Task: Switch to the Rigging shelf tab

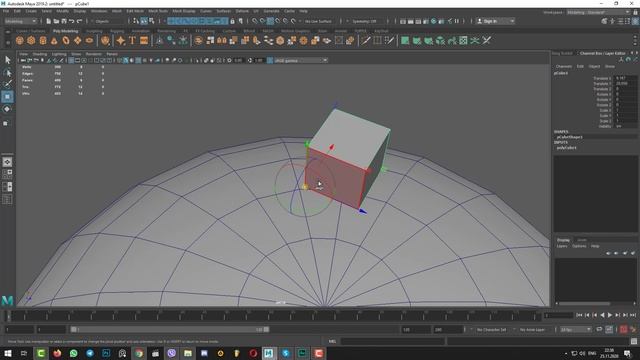Action: [x=117, y=31]
